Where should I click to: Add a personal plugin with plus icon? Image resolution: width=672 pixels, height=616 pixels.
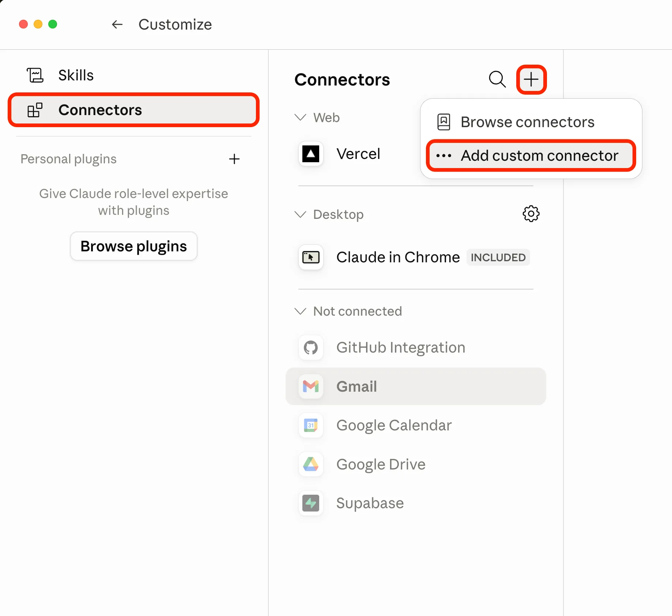point(234,159)
